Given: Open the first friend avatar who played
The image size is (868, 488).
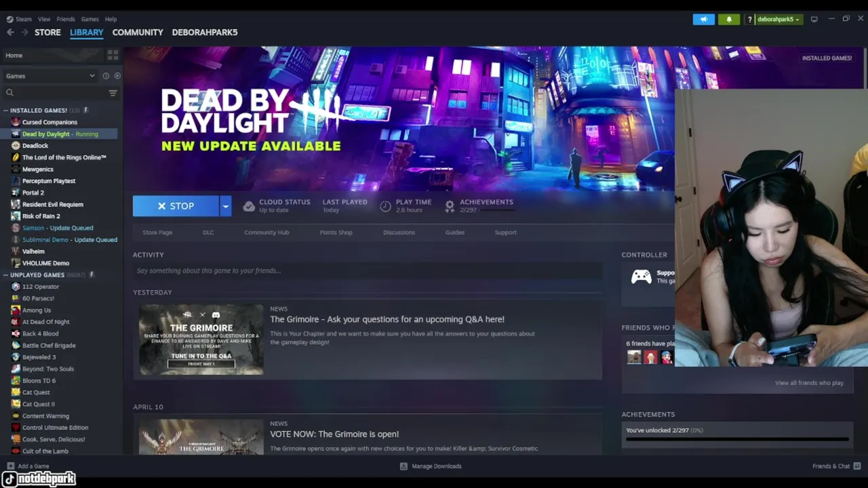Looking at the screenshot, I should click(x=634, y=357).
